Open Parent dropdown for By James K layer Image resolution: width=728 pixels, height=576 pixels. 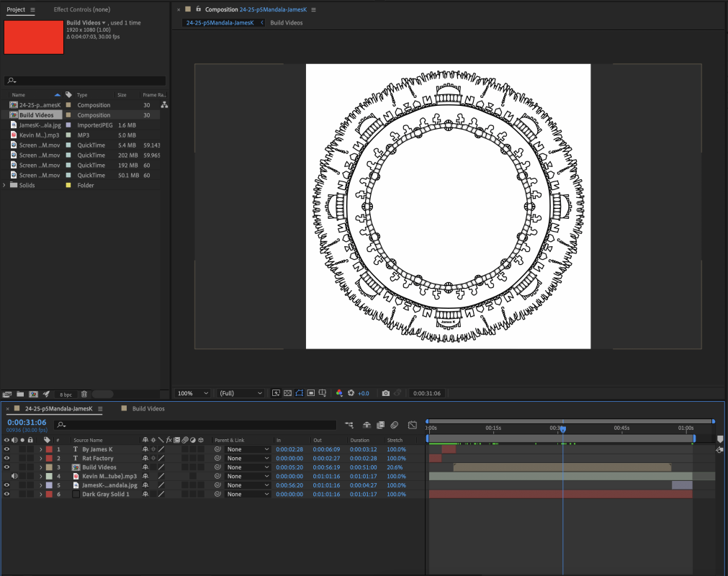(248, 449)
